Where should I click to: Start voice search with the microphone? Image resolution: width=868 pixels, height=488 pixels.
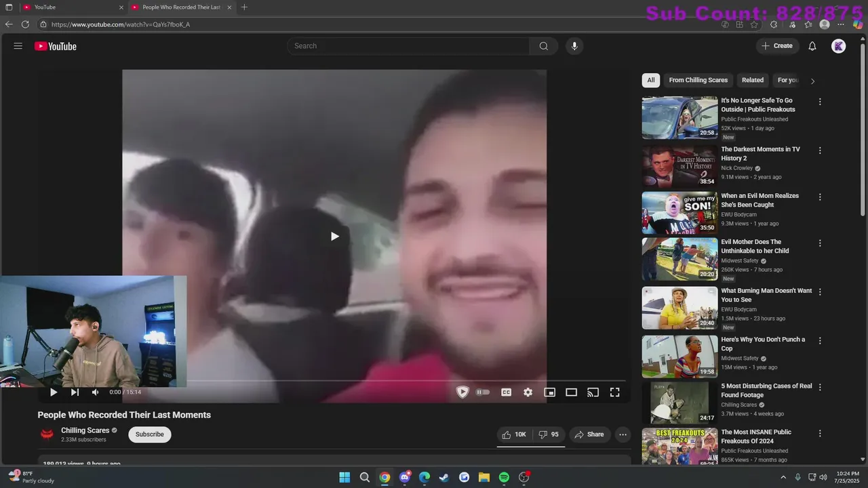pos(574,46)
